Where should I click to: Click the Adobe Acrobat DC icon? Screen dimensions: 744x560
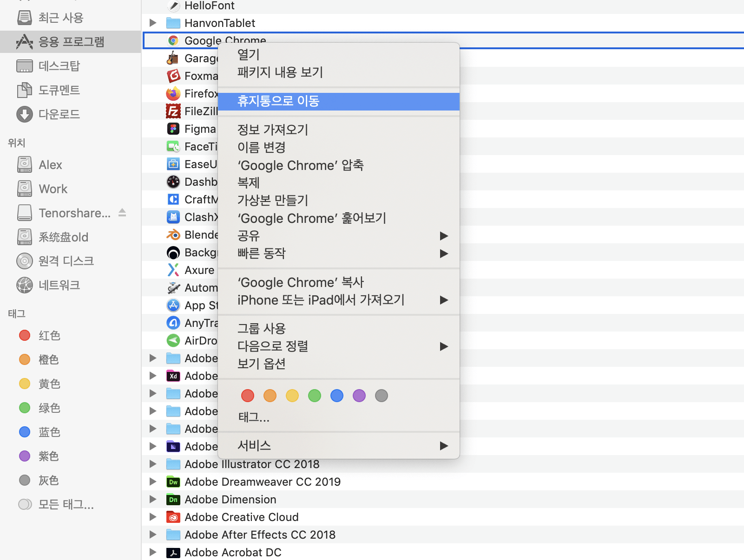173,553
